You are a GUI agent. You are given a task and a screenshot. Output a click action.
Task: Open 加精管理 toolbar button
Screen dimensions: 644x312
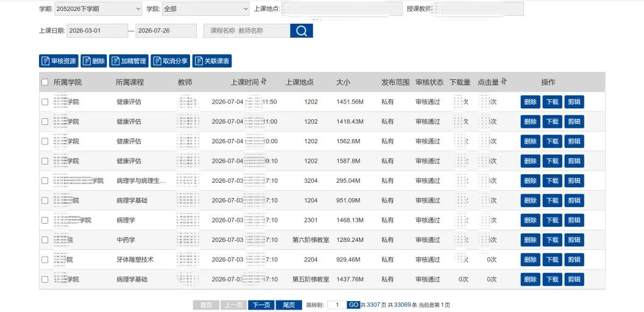[129, 61]
